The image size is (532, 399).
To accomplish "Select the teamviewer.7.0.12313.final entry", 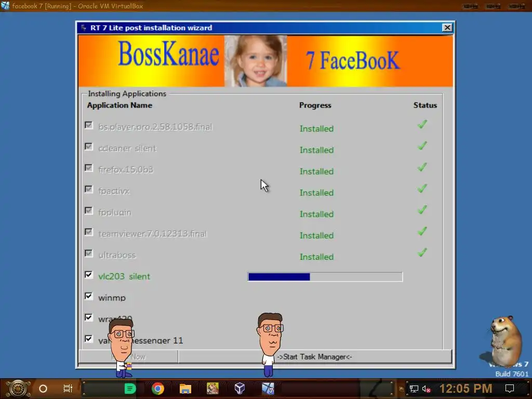I will click(152, 234).
